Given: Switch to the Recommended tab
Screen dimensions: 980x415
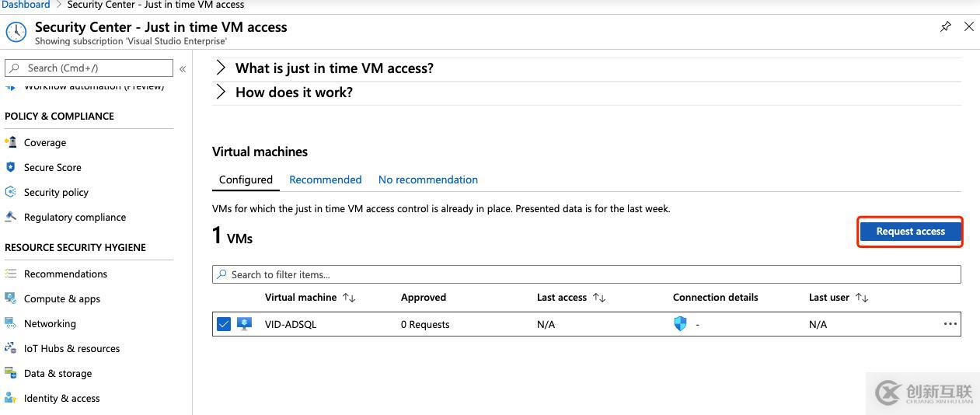Looking at the screenshot, I should (x=325, y=180).
